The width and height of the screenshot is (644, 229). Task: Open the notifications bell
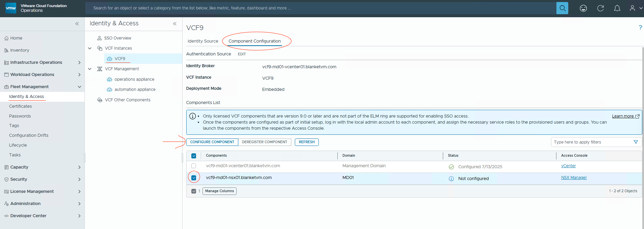click(617, 8)
